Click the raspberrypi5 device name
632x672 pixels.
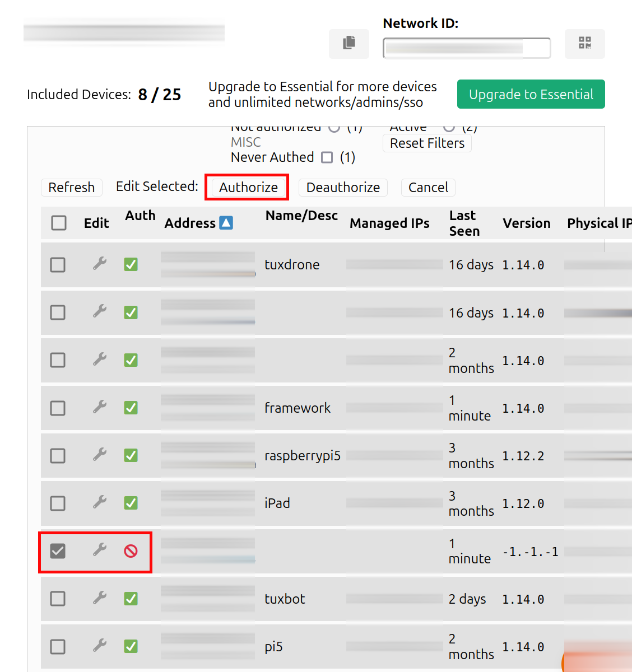[303, 456]
